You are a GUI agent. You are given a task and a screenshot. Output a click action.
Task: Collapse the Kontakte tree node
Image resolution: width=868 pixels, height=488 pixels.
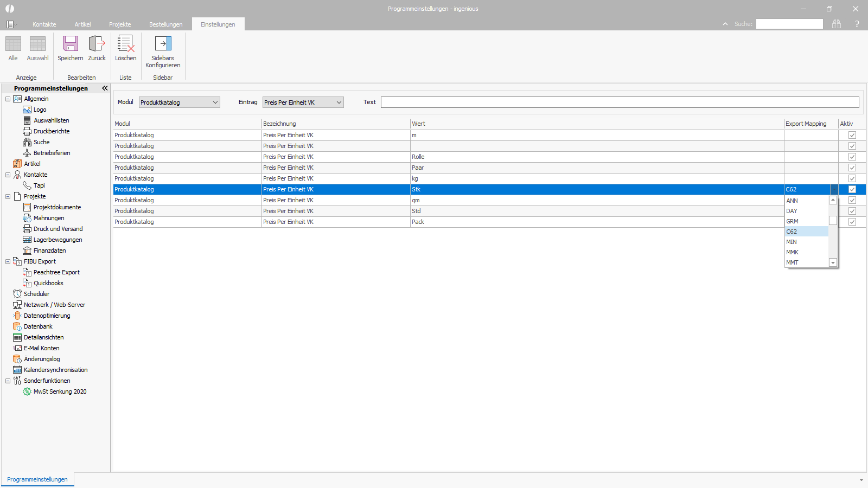pyautogui.click(x=8, y=175)
